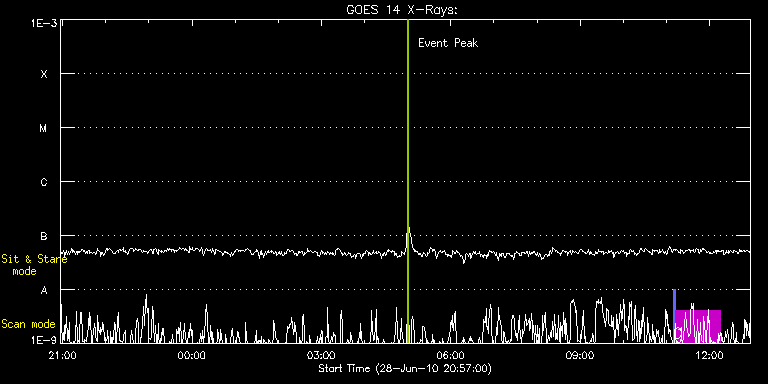Viewport: 768px width, 384px height.
Task: Click the 21:00 time tick label
Action: (x=62, y=356)
